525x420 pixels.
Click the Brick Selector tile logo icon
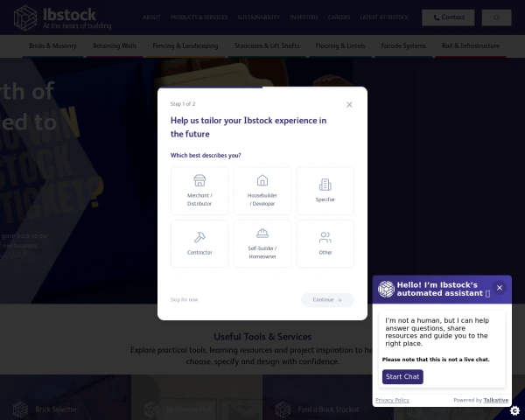[20, 409]
